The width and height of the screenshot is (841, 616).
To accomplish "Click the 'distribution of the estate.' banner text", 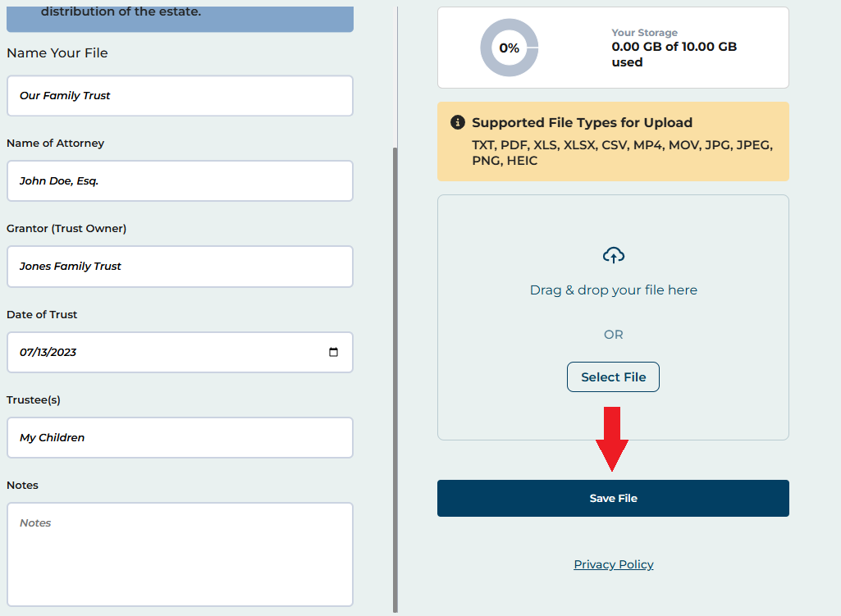I will point(121,11).
